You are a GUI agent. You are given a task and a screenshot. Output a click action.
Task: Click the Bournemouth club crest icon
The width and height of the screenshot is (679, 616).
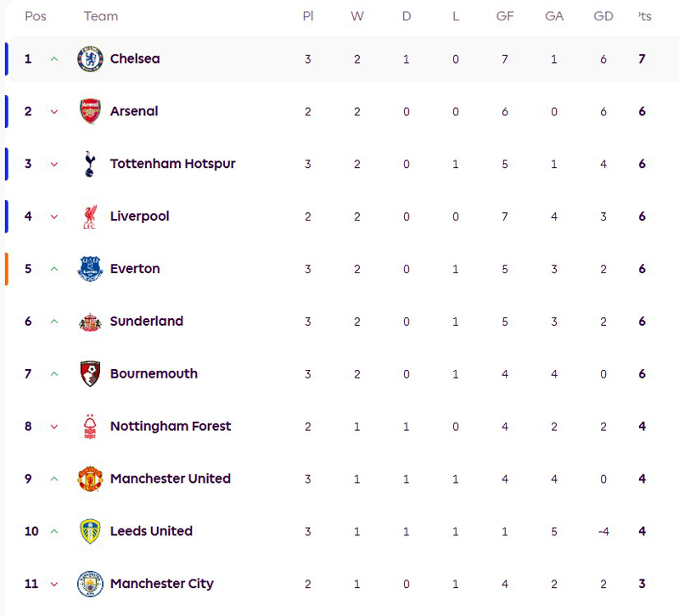[x=90, y=374]
